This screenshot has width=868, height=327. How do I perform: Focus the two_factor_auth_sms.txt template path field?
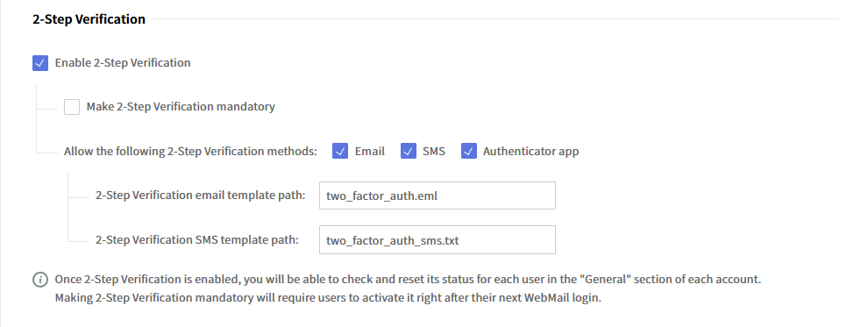tap(438, 239)
